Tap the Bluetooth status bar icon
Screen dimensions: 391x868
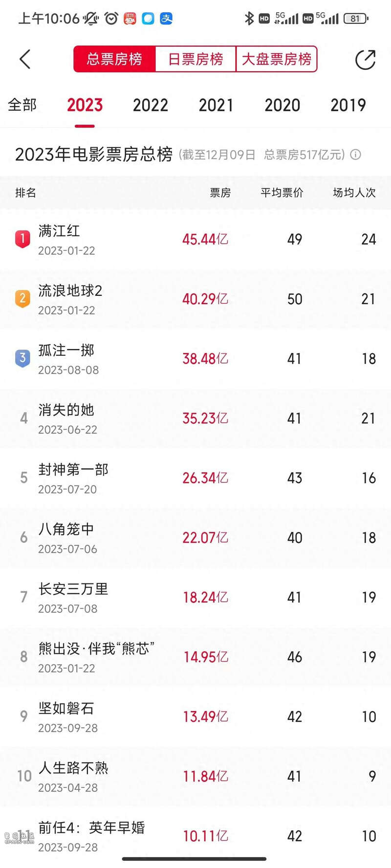[x=249, y=19]
